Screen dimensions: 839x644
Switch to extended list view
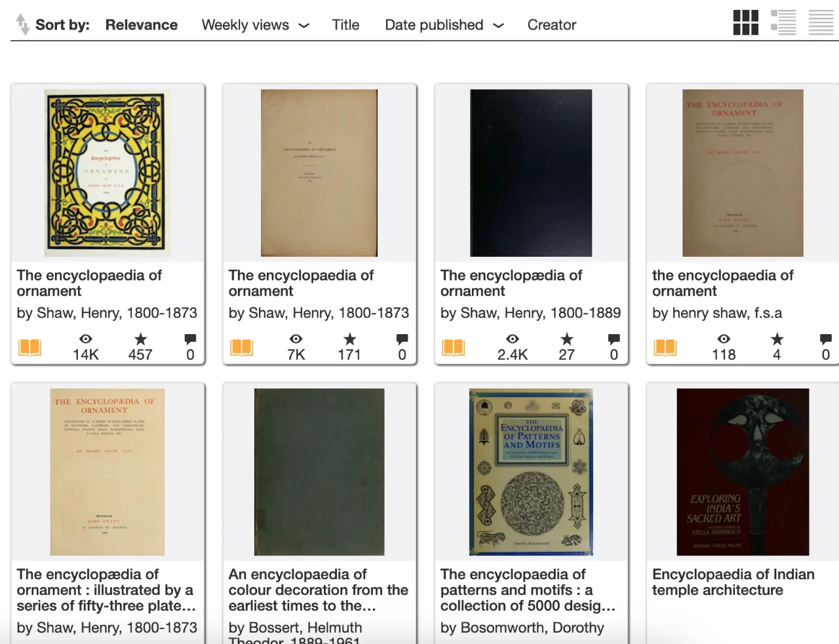(783, 23)
